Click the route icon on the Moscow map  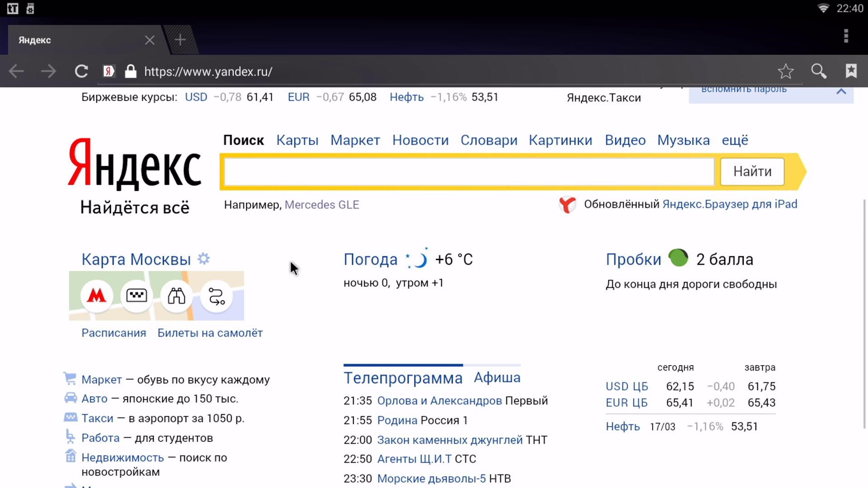217,296
